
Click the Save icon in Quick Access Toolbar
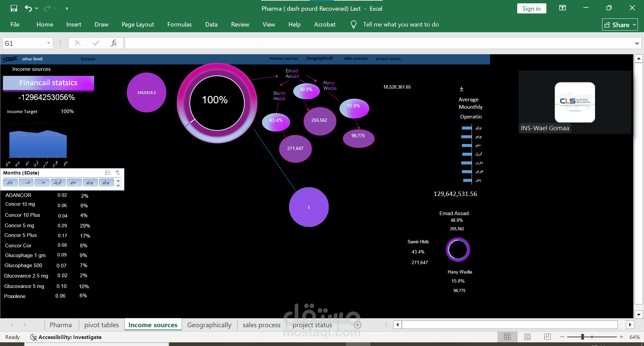coord(13,8)
